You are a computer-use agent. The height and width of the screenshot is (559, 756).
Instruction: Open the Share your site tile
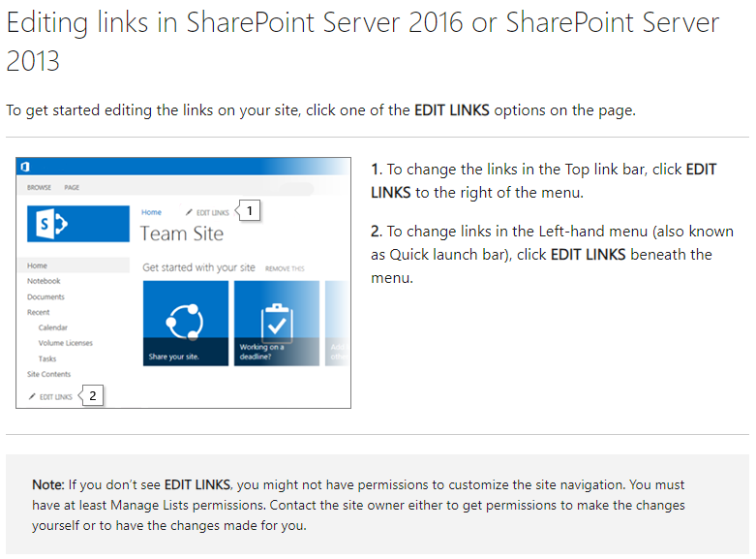pos(186,323)
